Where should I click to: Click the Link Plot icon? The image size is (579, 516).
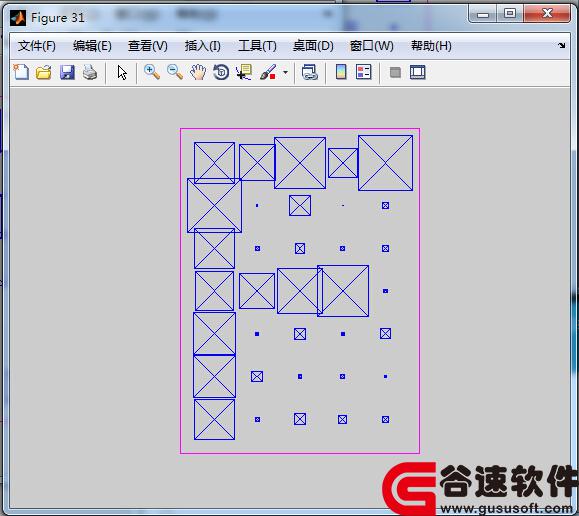(x=309, y=72)
